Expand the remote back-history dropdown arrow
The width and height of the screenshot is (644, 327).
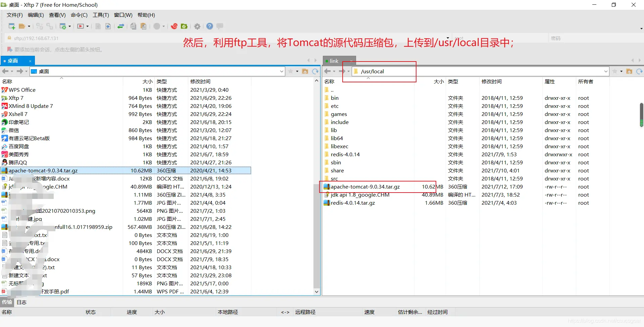tap(334, 71)
